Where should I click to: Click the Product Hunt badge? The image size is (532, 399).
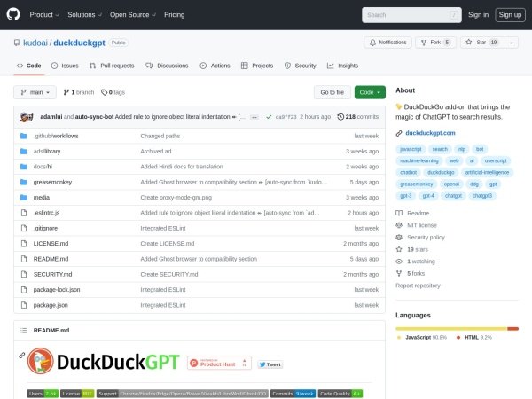(x=219, y=363)
